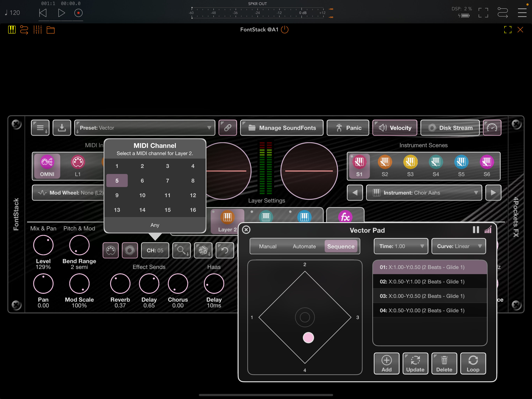Switch to the blue layer tab
This screenshot has height=399, width=532.
click(x=305, y=217)
